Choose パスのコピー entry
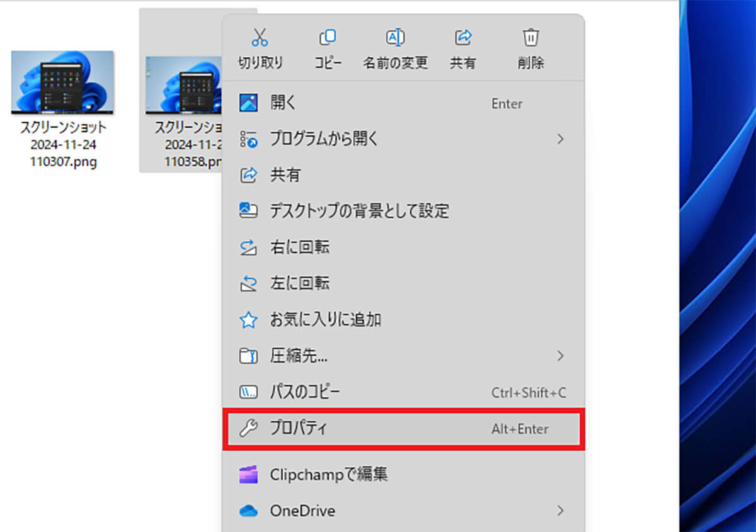Image resolution: width=756 pixels, height=532 pixels. point(403,393)
